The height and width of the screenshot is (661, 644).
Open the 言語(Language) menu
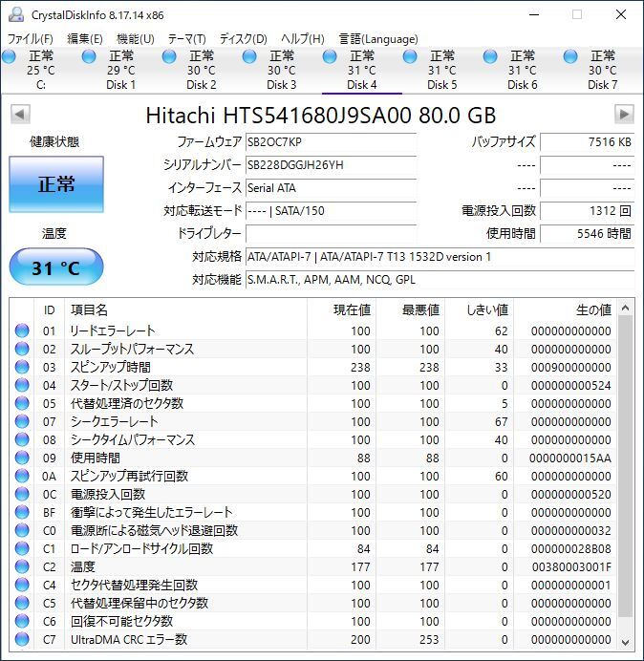click(x=378, y=39)
